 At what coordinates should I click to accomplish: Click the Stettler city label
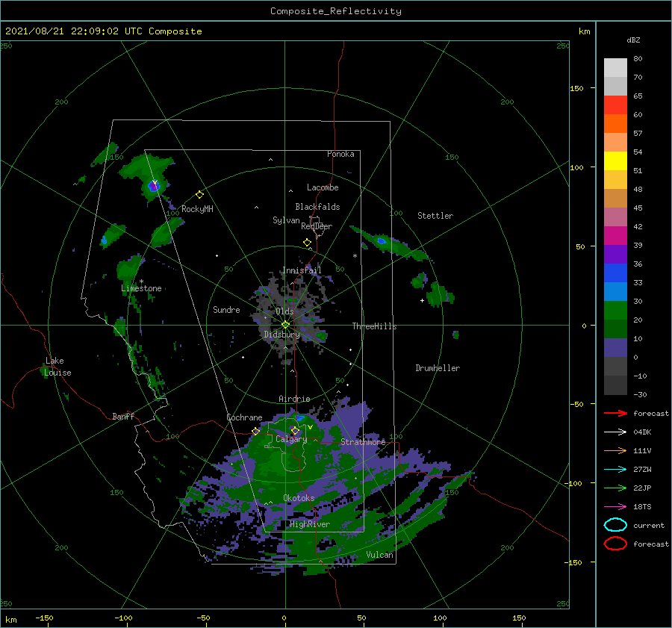tap(435, 216)
